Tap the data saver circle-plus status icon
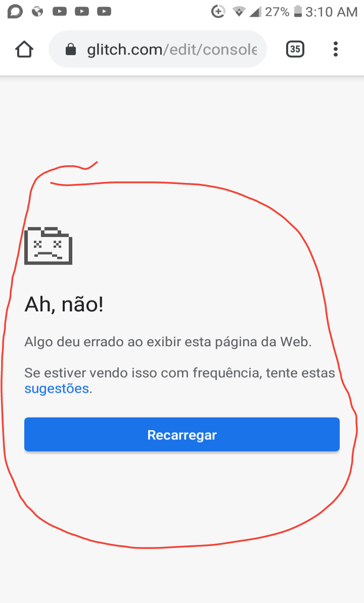Viewport: 364px width, 603px height. (x=218, y=12)
